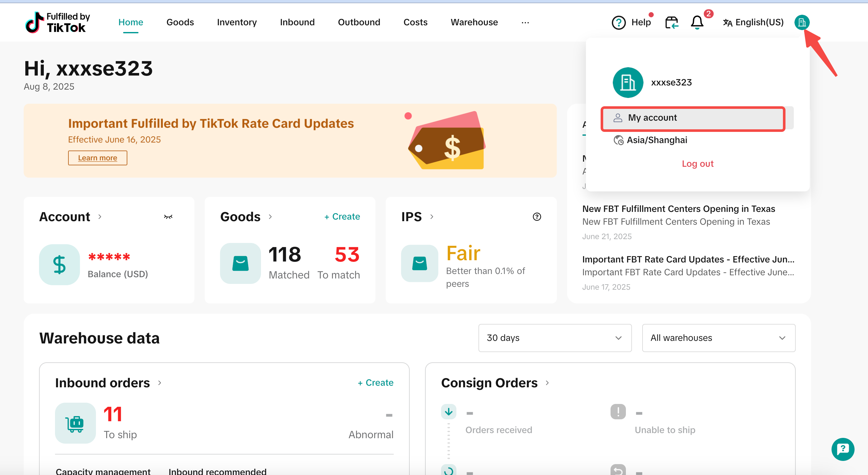The height and width of the screenshot is (475, 868).
Task: Expand the Consign Orders chevron
Action: 547,382
